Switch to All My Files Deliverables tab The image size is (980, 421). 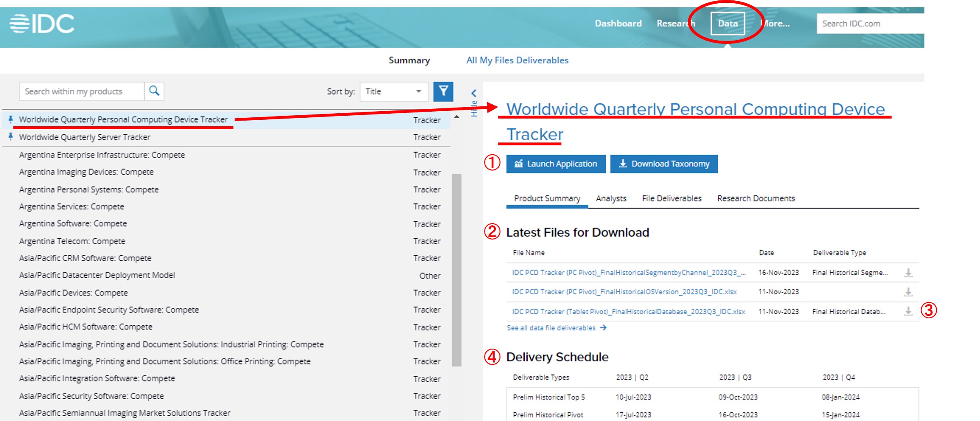pyautogui.click(x=517, y=60)
